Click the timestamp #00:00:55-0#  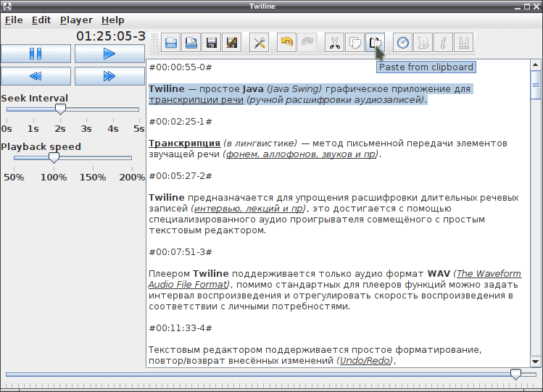(180, 67)
